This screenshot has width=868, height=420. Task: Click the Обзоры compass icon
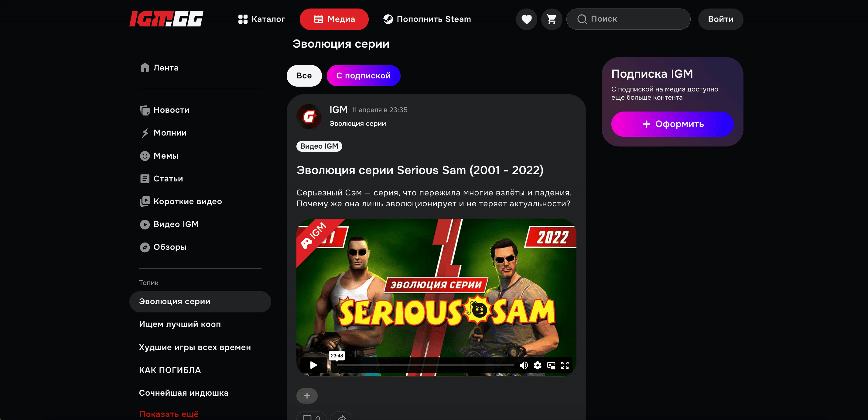point(145,247)
